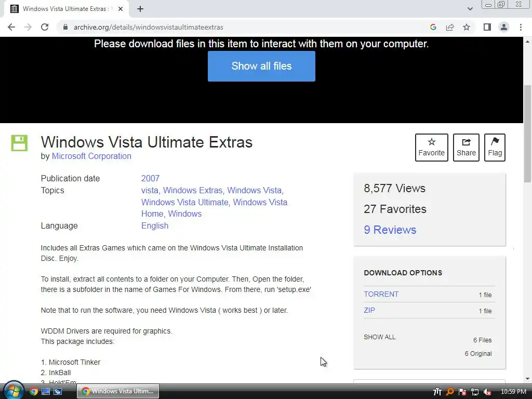Select the Windows Vista Ultimate Extras tab
The width and height of the screenshot is (532, 399).
[66, 9]
